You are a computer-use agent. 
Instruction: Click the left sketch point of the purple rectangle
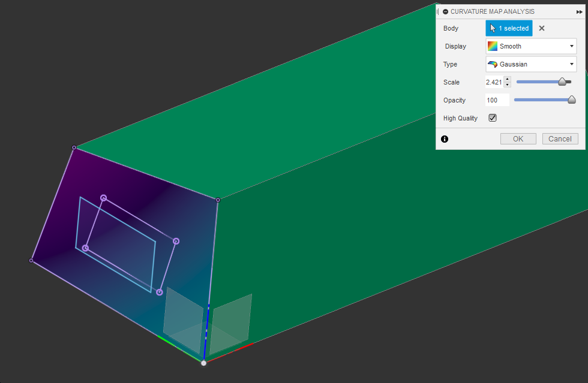85,248
